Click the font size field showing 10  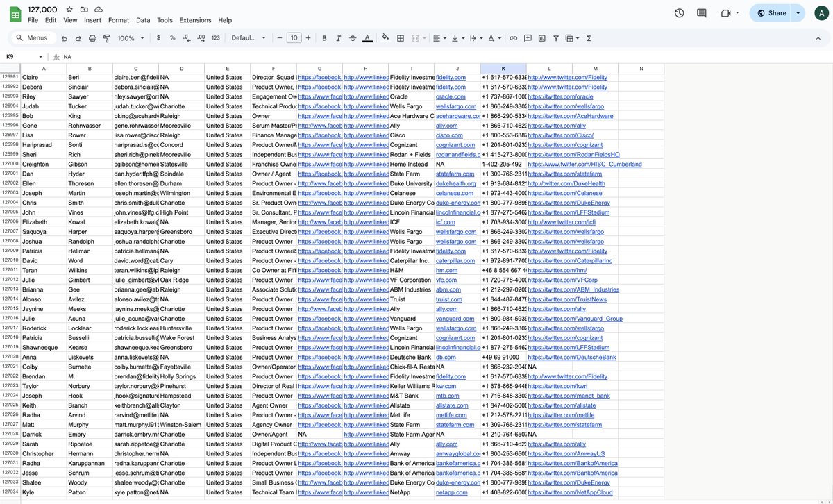pyautogui.click(x=294, y=38)
